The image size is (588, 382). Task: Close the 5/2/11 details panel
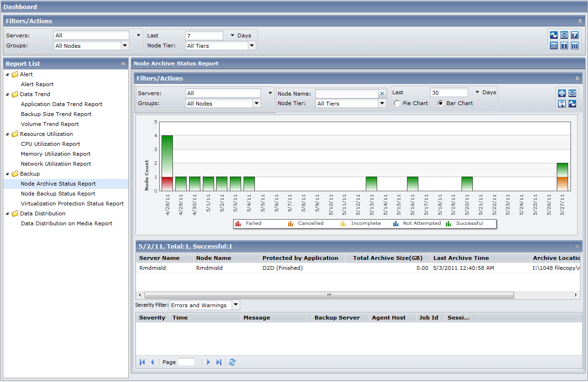click(x=577, y=247)
